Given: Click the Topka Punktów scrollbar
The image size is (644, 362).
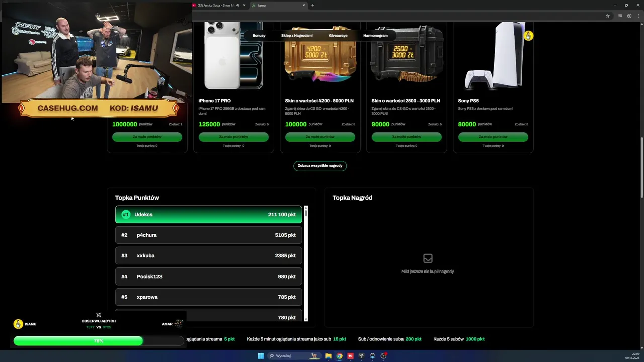Looking at the screenshot, I should pyautogui.click(x=305, y=263).
